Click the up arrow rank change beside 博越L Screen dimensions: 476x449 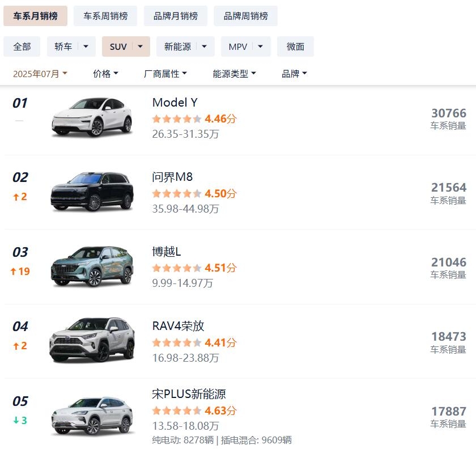(x=20, y=272)
